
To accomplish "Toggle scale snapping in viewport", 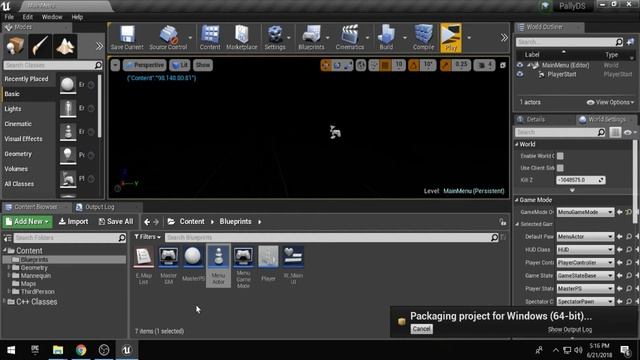I will point(446,65).
